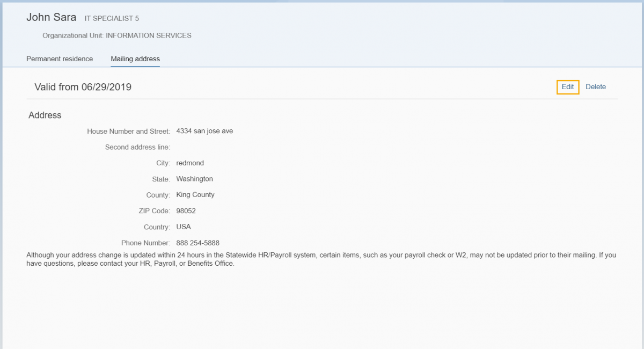Switch to the Mailing address tab
644x349 pixels.
coord(135,59)
